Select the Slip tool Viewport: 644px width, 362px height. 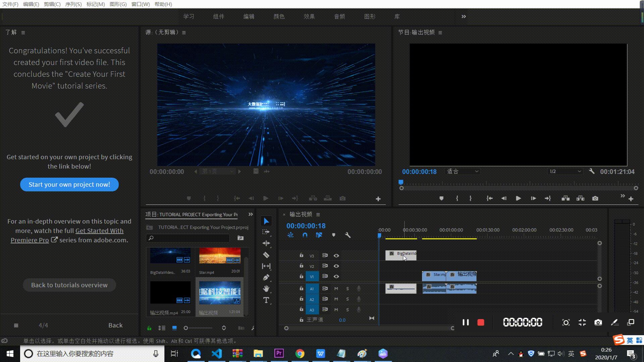pyautogui.click(x=266, y=266)
